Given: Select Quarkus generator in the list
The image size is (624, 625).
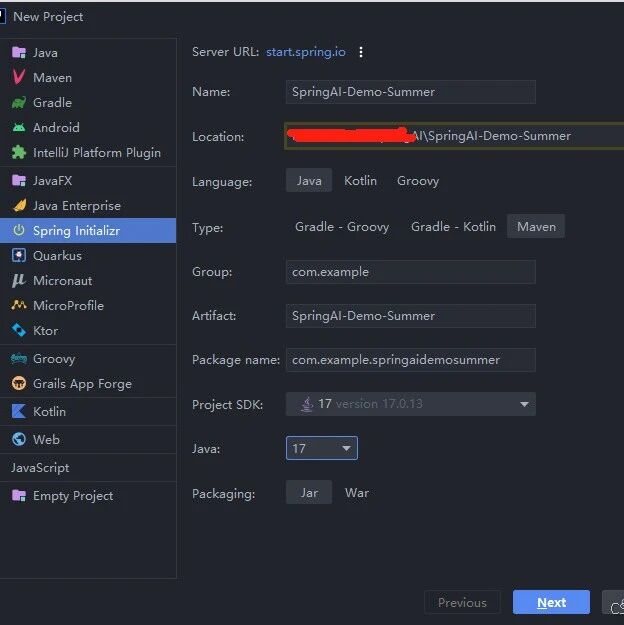Looking at the screenshot, I should pyautogui.click(x=88, y=256).
